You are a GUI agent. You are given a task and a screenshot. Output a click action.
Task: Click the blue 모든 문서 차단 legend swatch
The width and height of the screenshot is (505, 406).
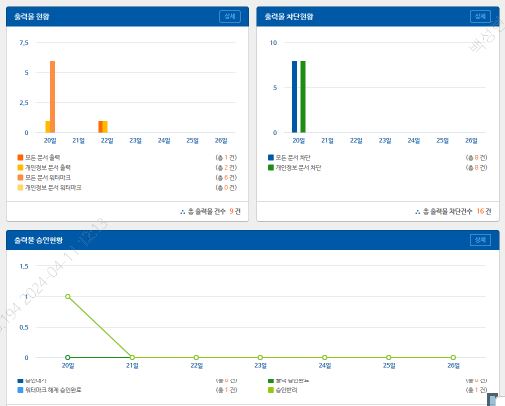271,157
